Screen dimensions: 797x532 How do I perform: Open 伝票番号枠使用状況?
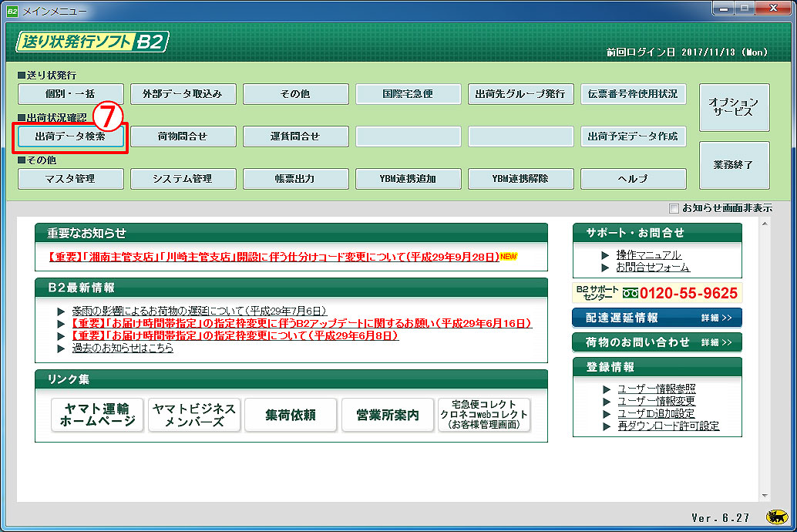pos(633,94)
